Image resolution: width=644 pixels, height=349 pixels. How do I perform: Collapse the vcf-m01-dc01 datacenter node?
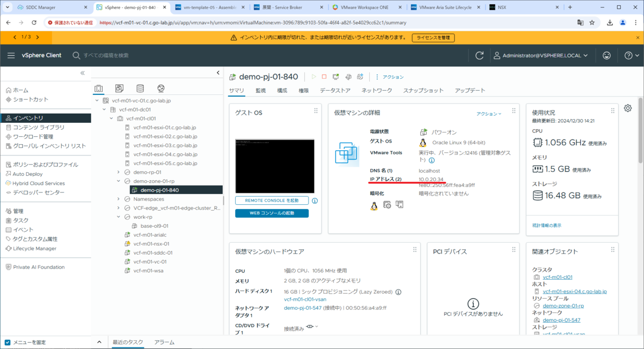coord(104,109)
